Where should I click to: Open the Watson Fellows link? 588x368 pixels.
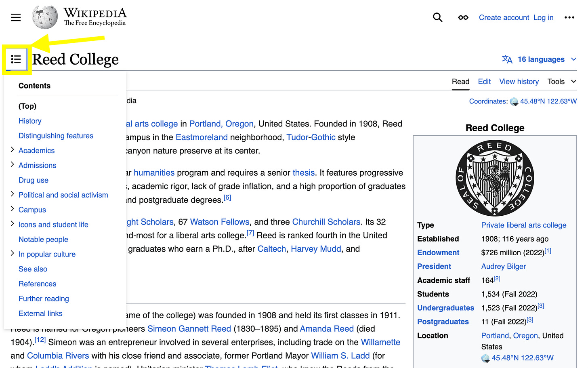(220, 222)
